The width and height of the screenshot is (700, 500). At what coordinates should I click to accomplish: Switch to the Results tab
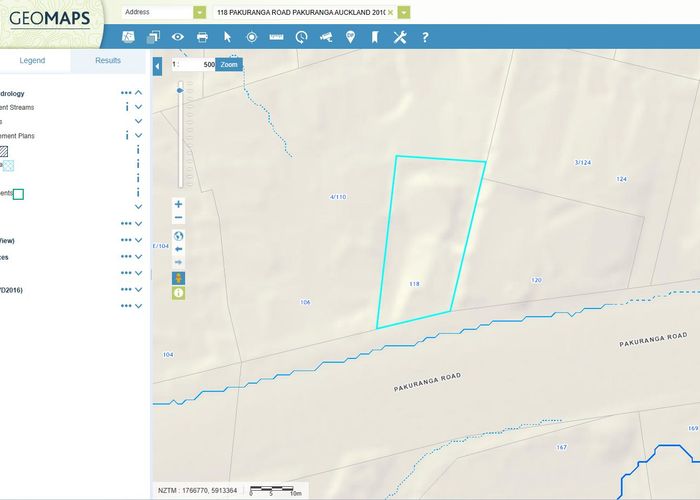[108, 61]
